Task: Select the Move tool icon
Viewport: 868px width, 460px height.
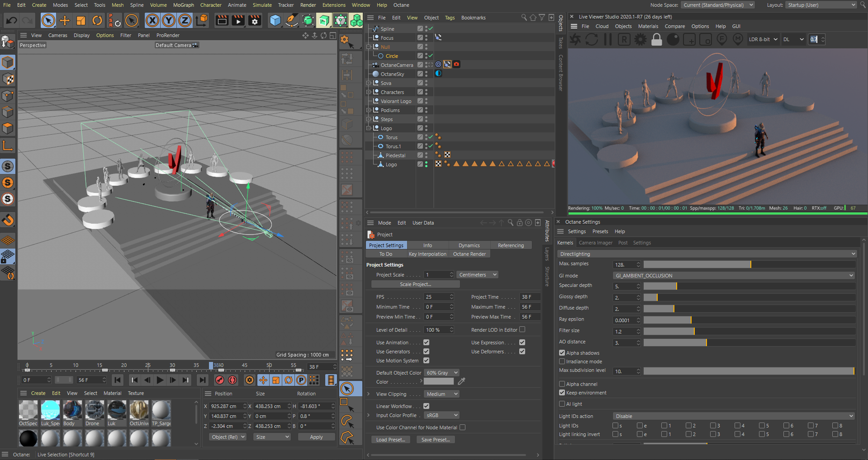Action: (65, 20)
